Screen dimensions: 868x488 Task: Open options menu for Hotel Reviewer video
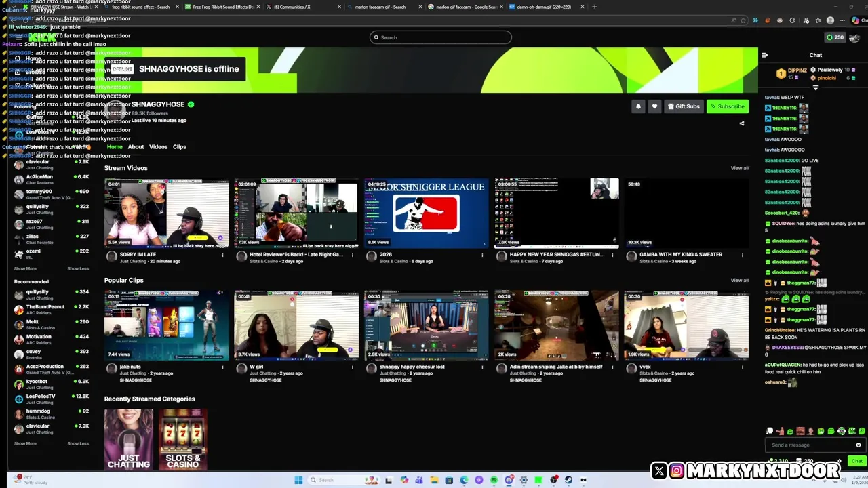click(x=353, y=256)
